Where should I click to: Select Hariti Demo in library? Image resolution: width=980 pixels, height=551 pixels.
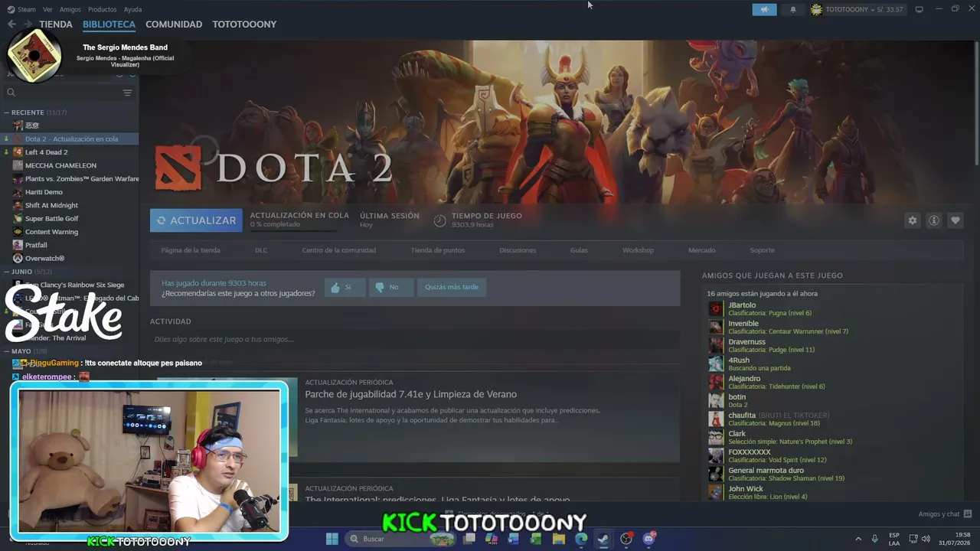point(71,192)
